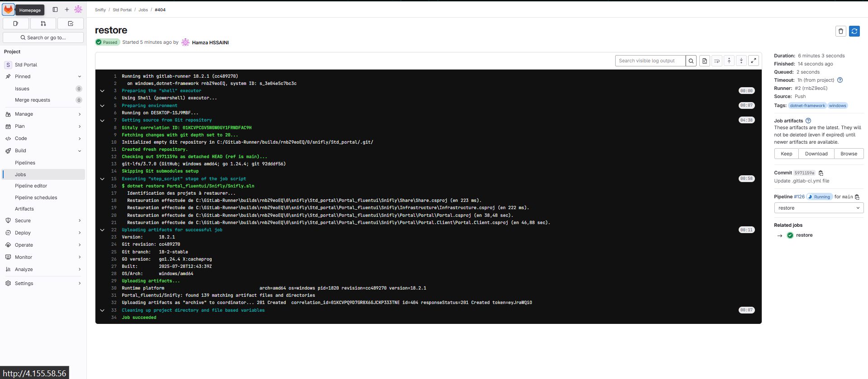Open the Jobs breadcrumb link
This screenshot has width=868, height=379.
point(143,10)
